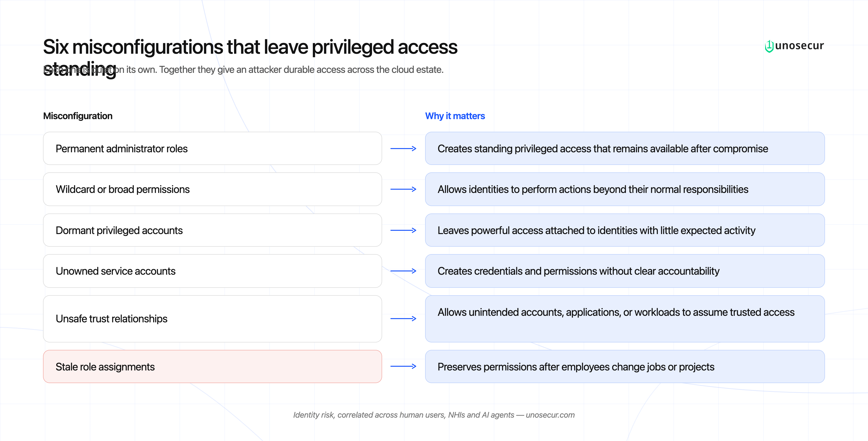
Task: Click the 'Creates credentials and permissions' explanation box
Action: tap(625, 271)
